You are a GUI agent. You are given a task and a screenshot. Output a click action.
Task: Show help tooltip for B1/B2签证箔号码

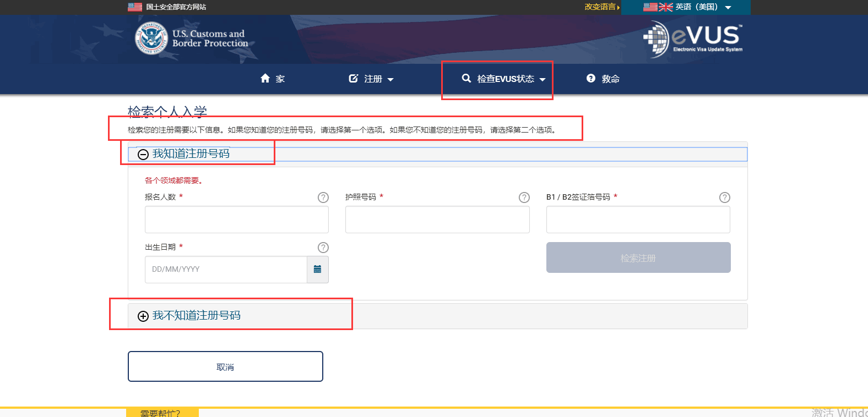coord(725,197)
